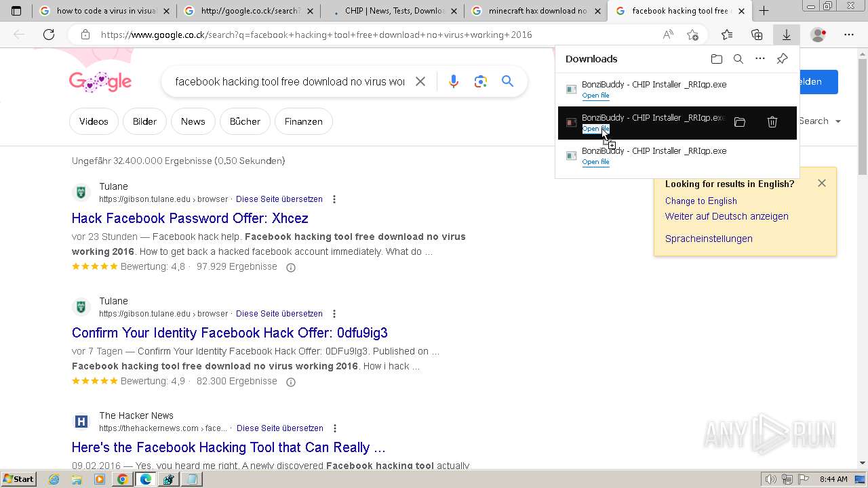This screenshot has width=868, height=488.
Task: Open file link of highlighted BonziBuddy download
Action: [x=595, y=129]
